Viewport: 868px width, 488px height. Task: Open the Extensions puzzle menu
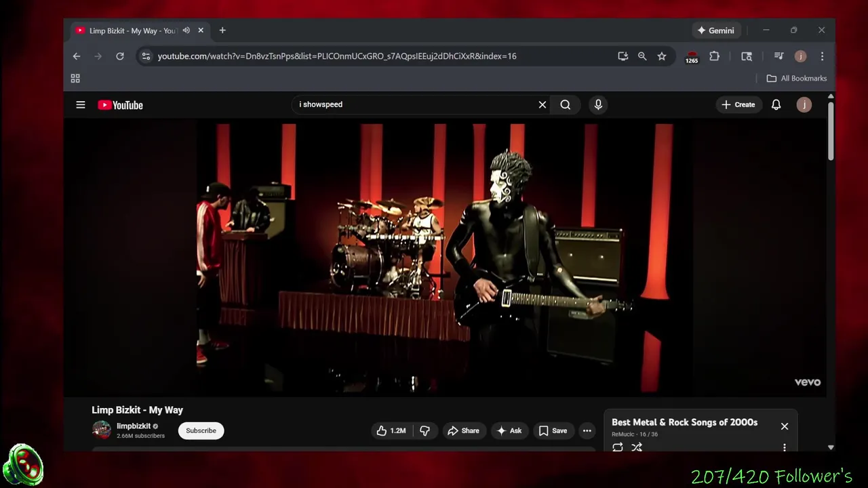coord(714,56)
